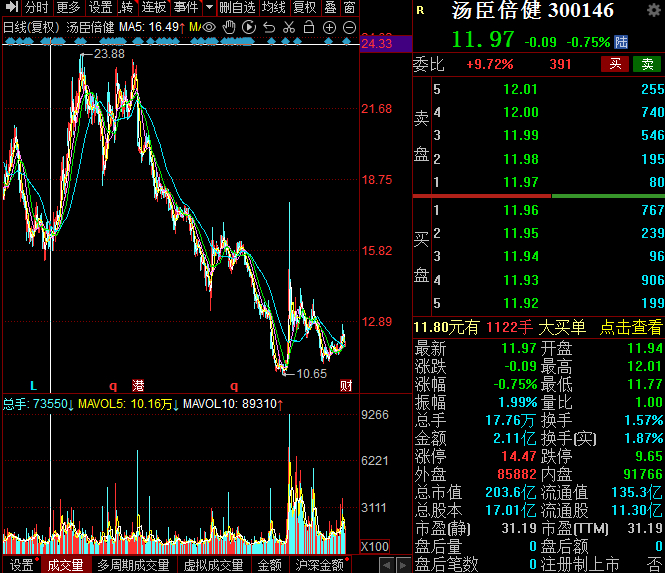Click the X100 volume scale label
Image resolution: width=665 pixels, height=573 pixels.
374,546
